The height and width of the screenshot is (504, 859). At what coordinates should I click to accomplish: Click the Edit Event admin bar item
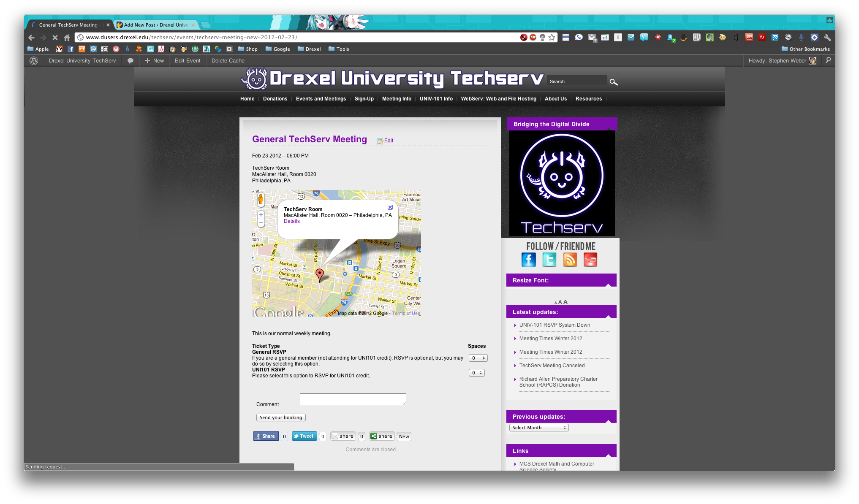(x=188, y=61)
